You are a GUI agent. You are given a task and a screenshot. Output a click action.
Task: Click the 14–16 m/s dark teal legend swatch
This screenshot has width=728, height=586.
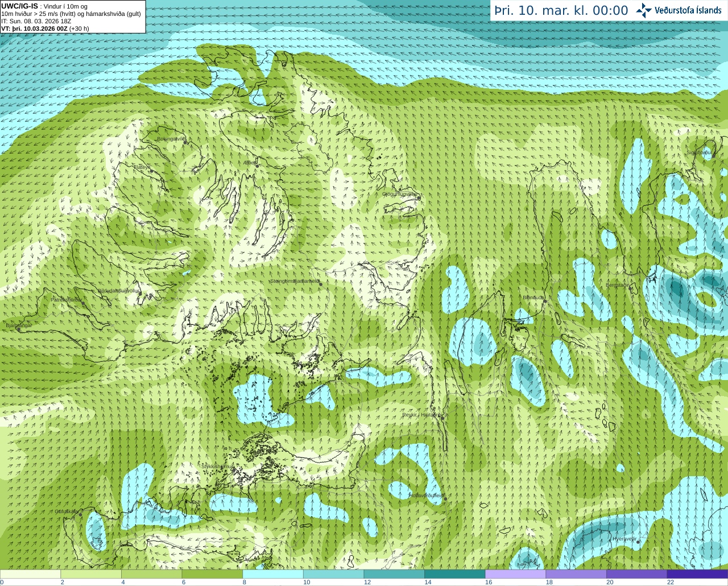click(454, 574)
